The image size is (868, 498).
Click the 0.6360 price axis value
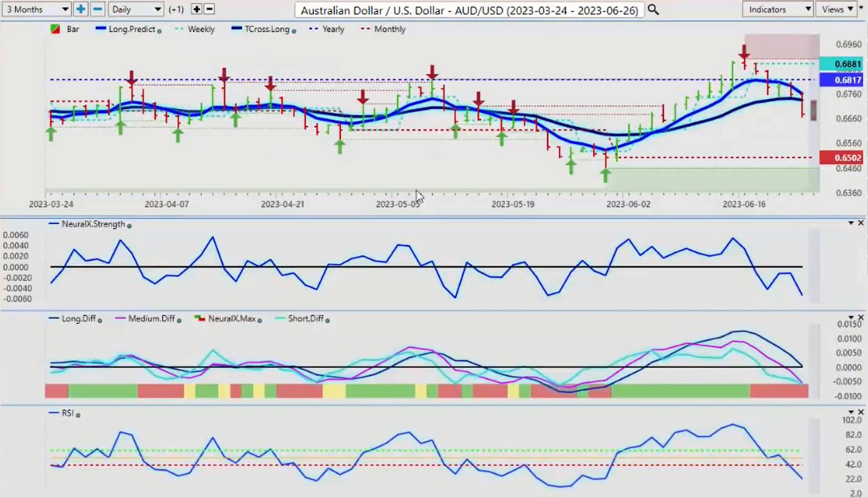(849, 193)
